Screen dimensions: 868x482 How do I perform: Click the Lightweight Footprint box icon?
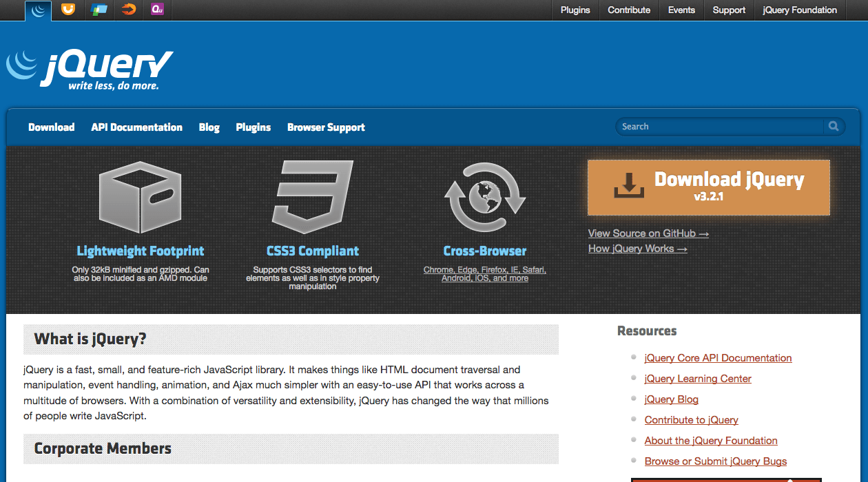point(140,198)
